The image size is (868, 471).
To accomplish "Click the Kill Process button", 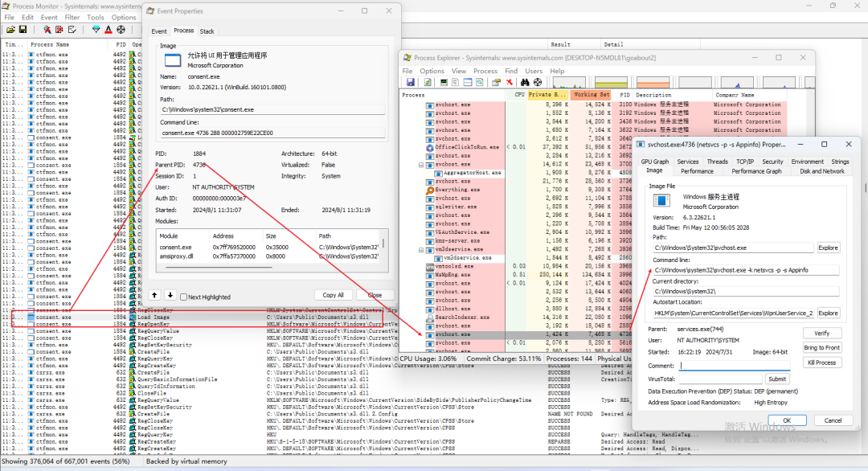I will (x=822, y=362).
